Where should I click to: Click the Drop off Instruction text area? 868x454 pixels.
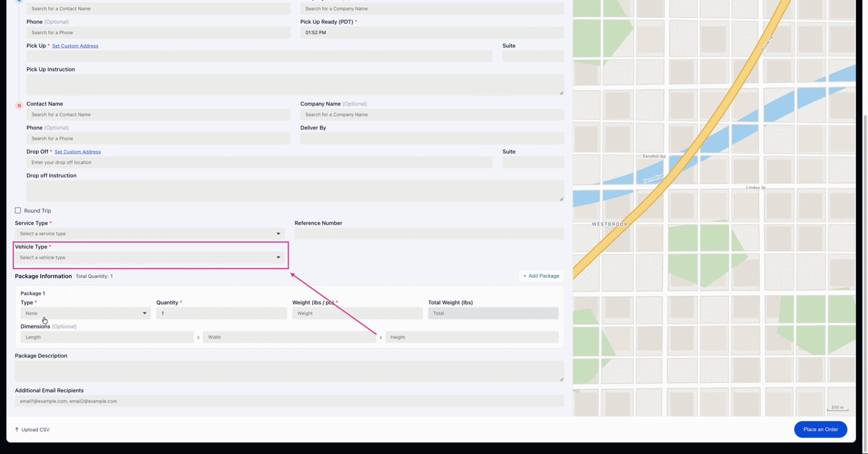pos(295,191)
